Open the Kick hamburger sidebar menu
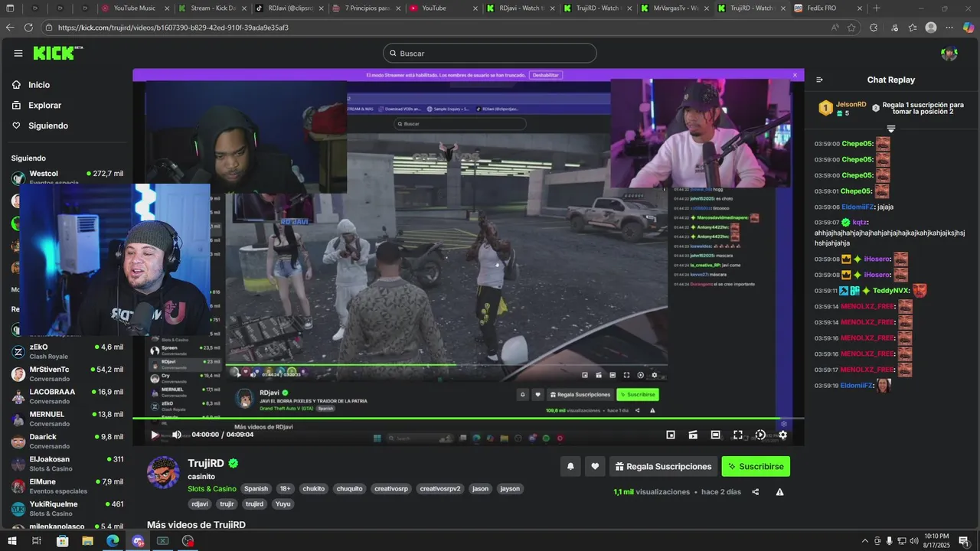Image resolution: width=980 pixels, height=551 pixels. [x=18, y=53]
